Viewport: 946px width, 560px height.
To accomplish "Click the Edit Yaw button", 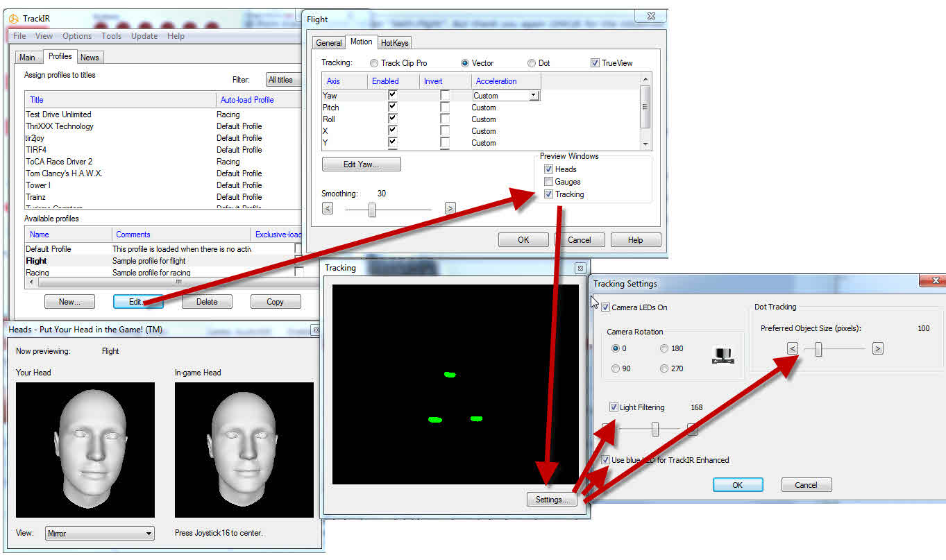I will (362, 164).
